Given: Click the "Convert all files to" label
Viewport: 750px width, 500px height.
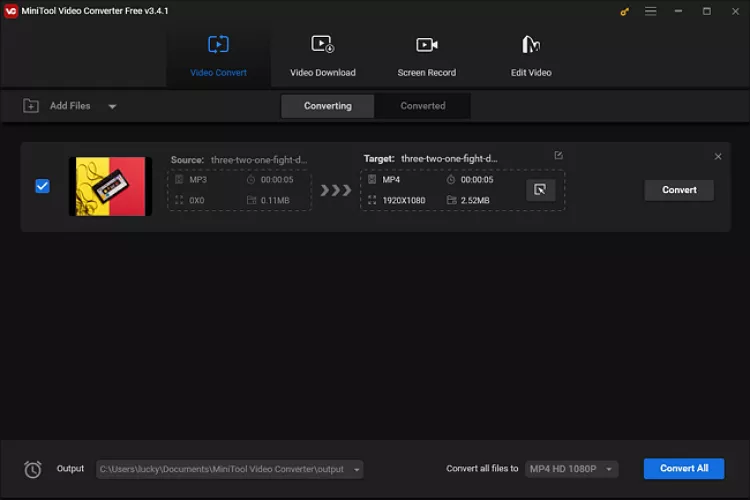Looking at the screenshot, I should click(x=482, y=468).
